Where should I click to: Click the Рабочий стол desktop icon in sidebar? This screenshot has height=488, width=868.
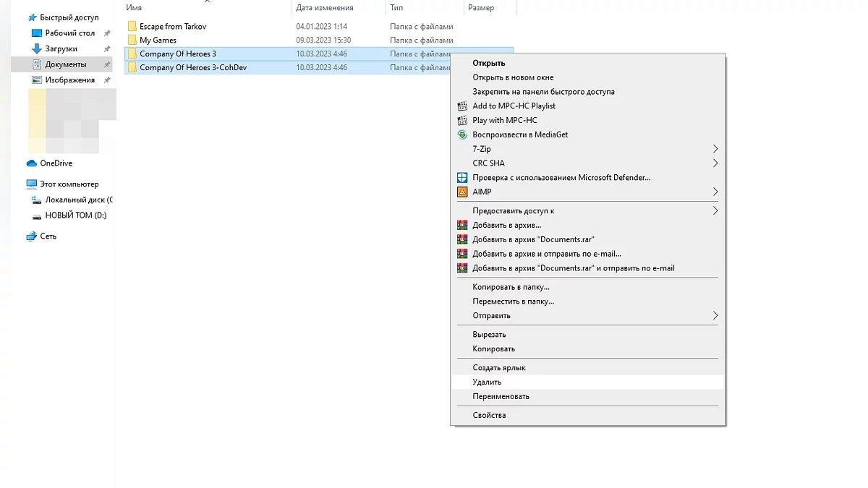coord(38,33)
